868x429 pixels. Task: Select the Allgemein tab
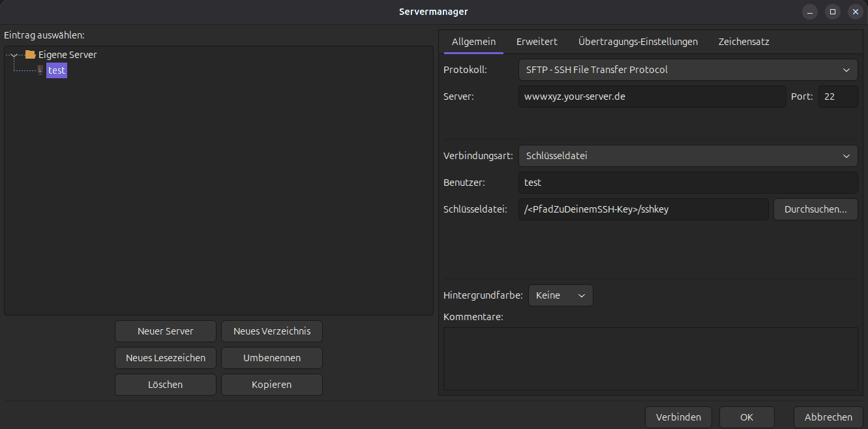tap(473, 42)
